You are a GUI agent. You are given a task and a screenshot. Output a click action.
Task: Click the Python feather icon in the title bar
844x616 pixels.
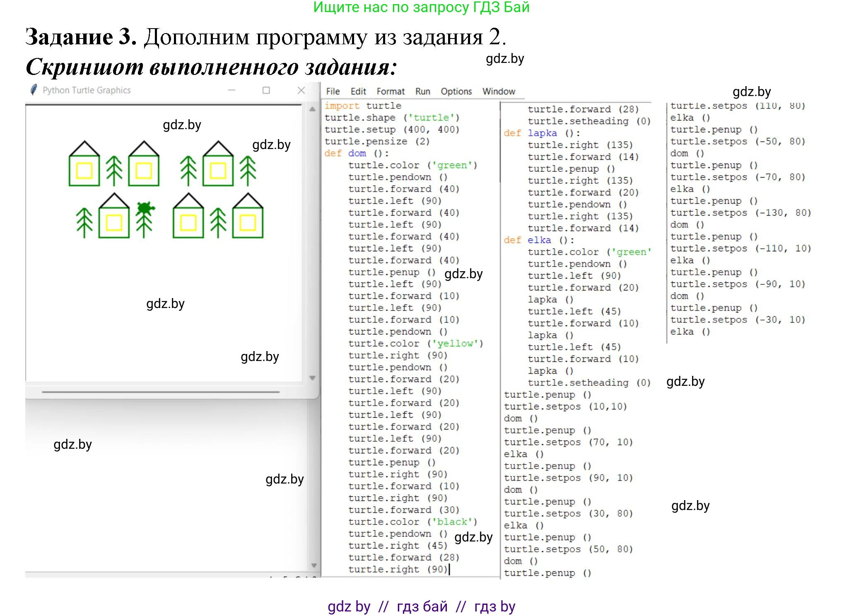point(34,90)
